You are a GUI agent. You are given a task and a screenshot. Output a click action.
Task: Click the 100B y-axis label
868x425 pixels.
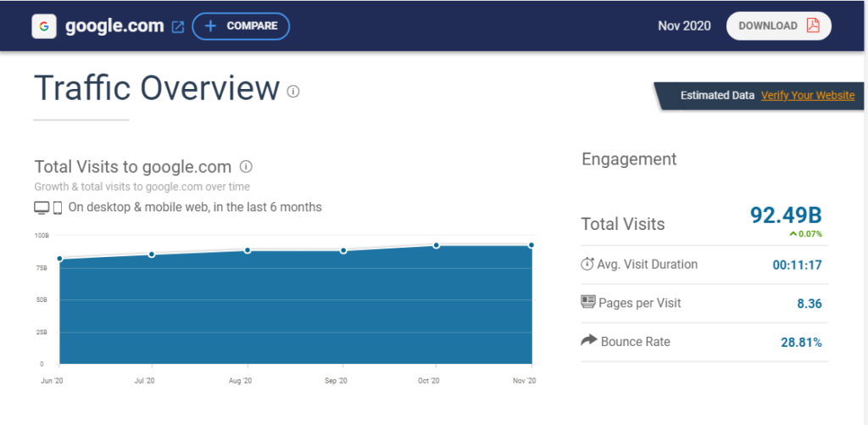point(42,236)
